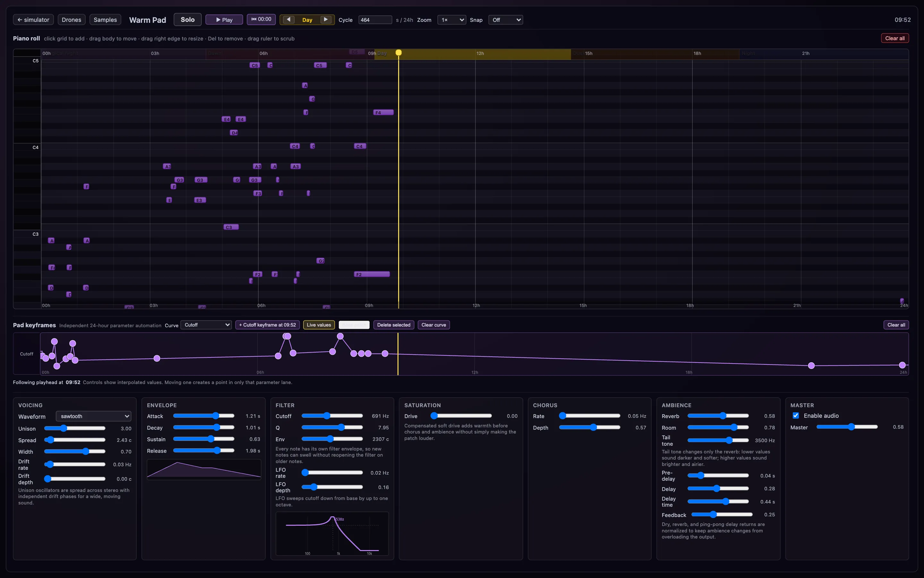924x578 pixels.
Task: Go back to simulator
Action: 33,20
